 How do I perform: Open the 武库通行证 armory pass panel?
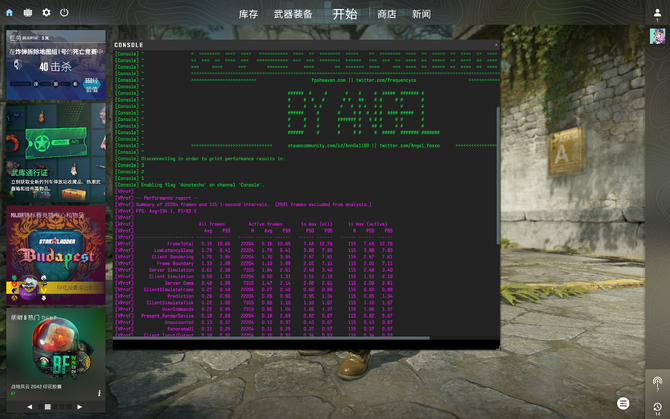pos(56,150)
